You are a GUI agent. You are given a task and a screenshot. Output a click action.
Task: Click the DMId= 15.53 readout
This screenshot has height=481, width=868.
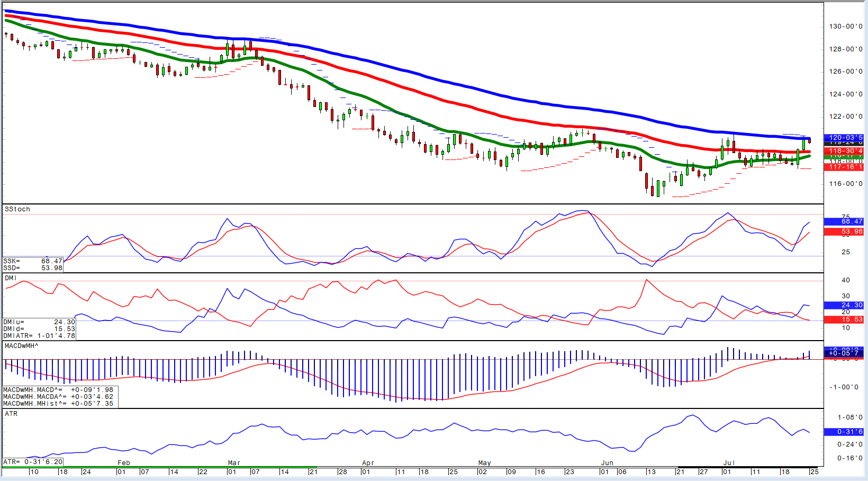pyautogui.click(x=39, y=329)
